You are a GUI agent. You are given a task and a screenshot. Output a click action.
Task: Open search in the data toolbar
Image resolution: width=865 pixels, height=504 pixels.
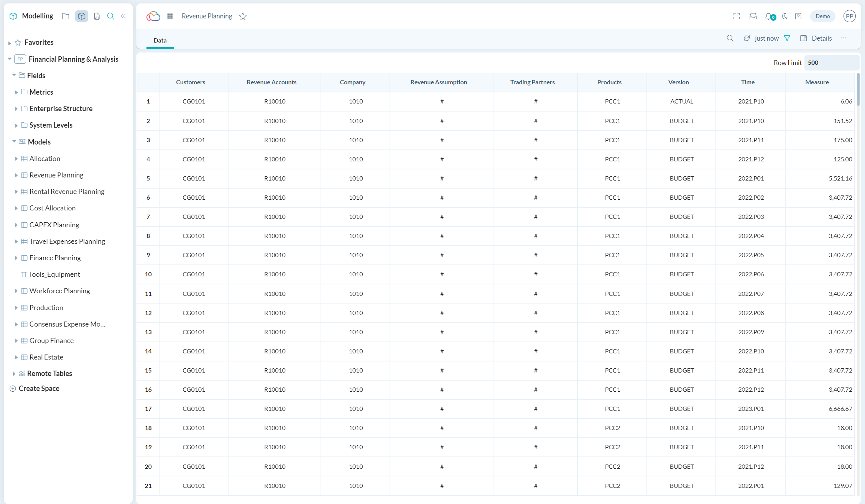[x=730, y=38]
